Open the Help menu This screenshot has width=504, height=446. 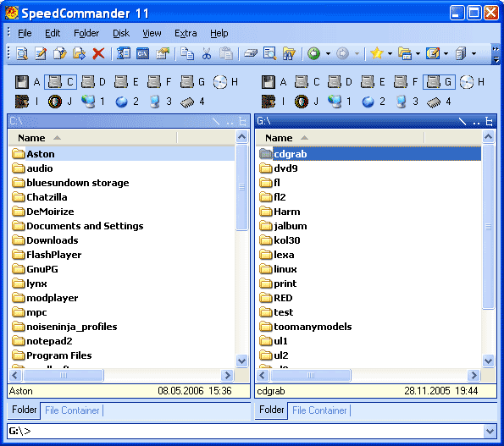click(x=219, y=33)
